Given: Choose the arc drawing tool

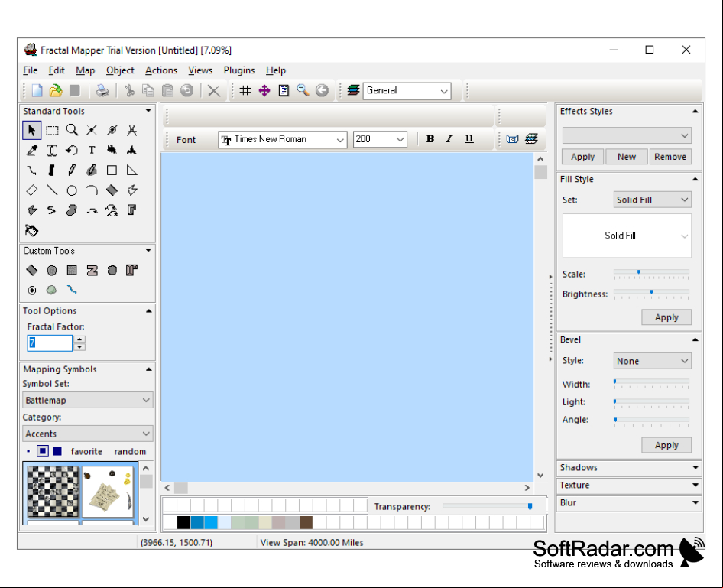Looking at the screenshot, I should pyautogui.click(x=92, y=190).
